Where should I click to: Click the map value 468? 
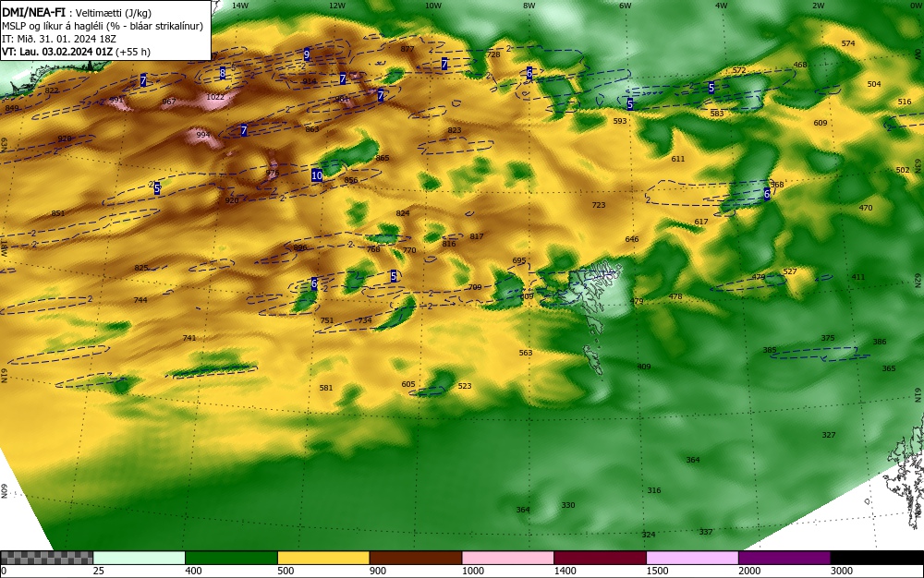800,65
